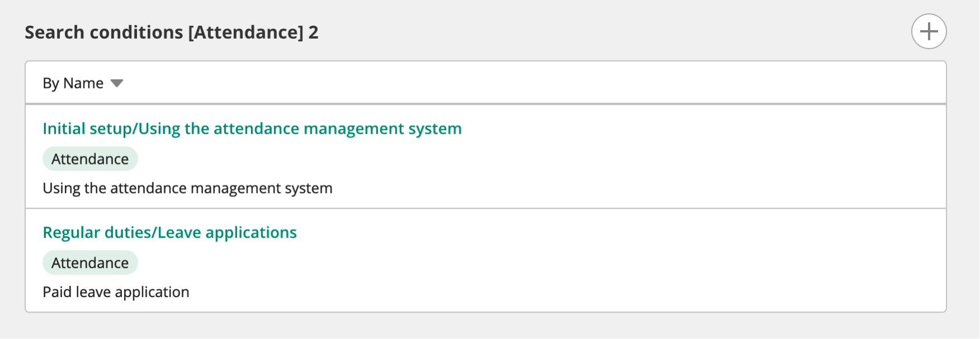Click empty space right of the first Attendance tag
Screen dimensions: 980x339
447,159
